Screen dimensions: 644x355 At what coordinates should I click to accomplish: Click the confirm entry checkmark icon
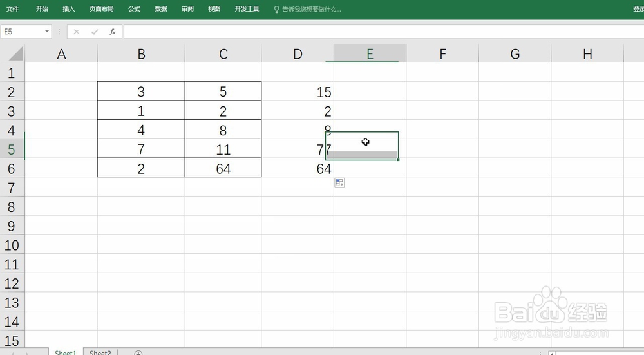pyautogui.click(x=95, y=32)
